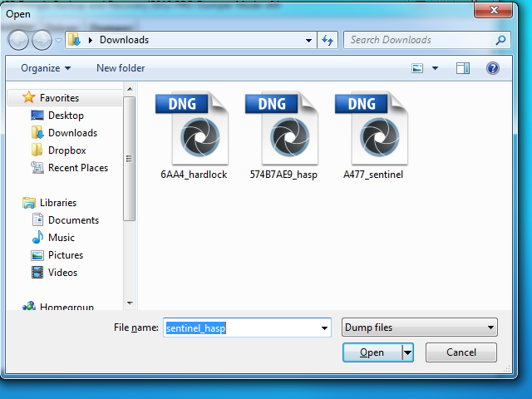Click the Favorites star icon
The height and width of the screenshot is (399, 532).
point(29,97)
